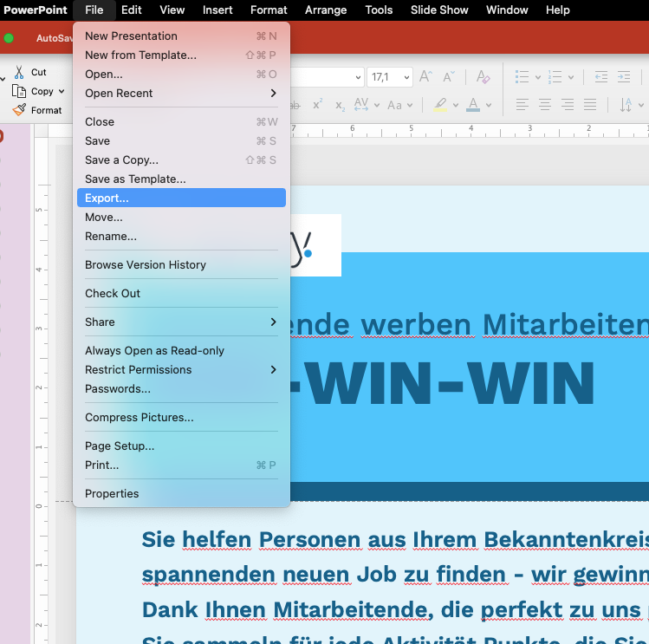
Task: Expand the Restrict Permissions submenu
Action: (274, 370)
